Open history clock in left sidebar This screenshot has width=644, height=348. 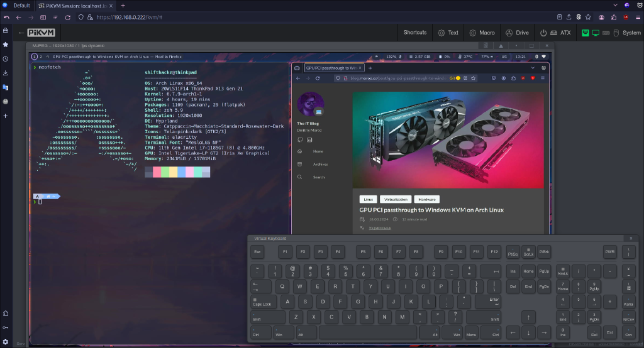(x=5, y=58)
